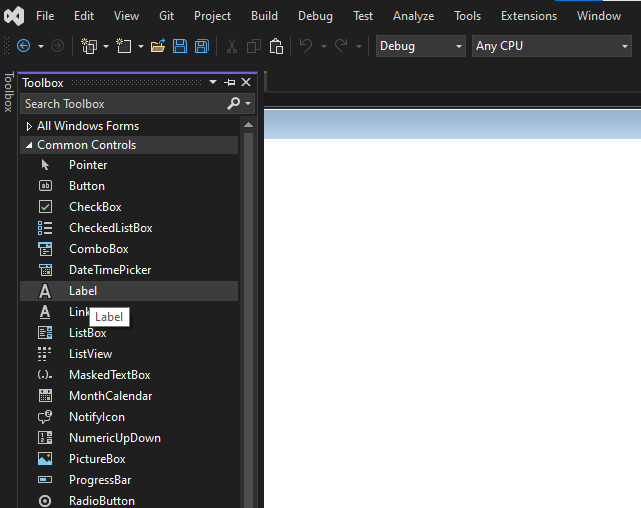
Task: Open the Navigate Backward history dropdown arrow
Action: pyautogui.click(x=41, y=46)
